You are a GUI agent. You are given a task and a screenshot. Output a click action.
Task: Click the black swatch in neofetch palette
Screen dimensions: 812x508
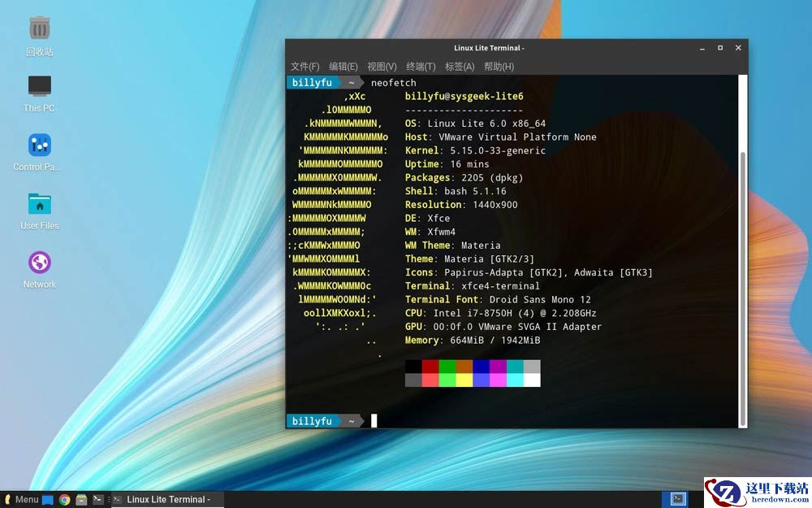point(413,367)
